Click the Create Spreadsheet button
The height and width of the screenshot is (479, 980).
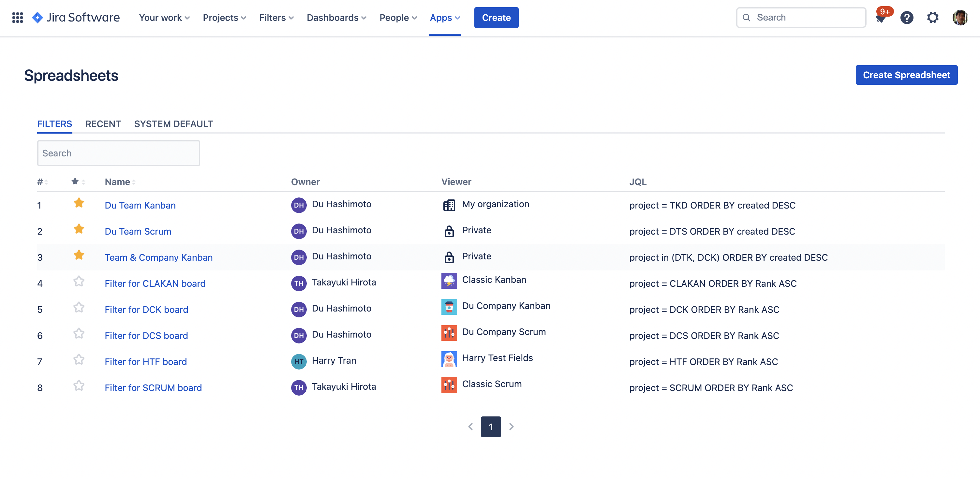(906, 75)
